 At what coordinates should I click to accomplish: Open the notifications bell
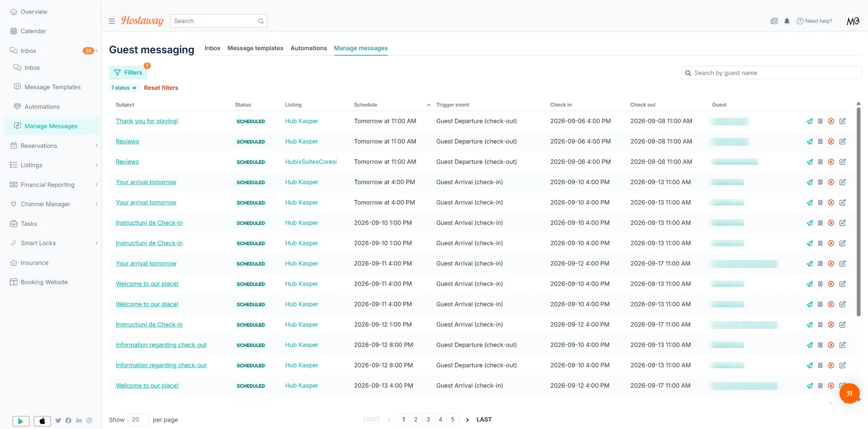787,21
